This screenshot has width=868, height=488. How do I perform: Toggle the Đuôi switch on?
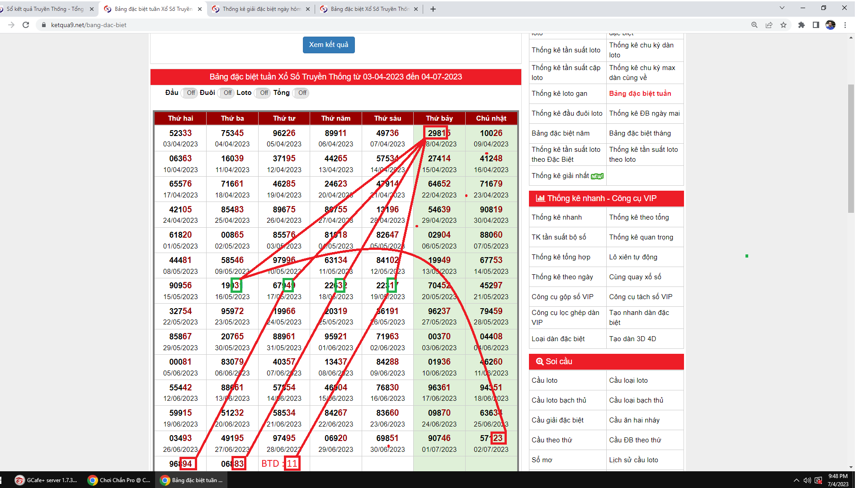226,93
